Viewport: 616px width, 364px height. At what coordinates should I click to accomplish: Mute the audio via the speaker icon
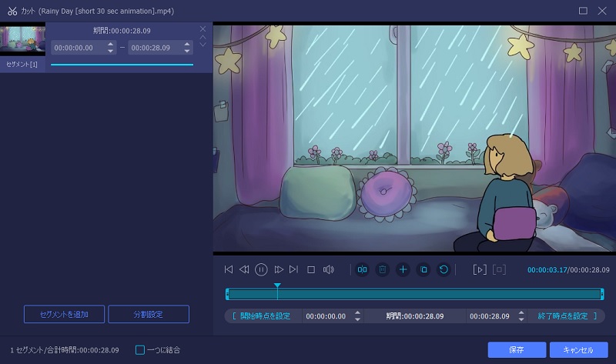click(329, 269)
